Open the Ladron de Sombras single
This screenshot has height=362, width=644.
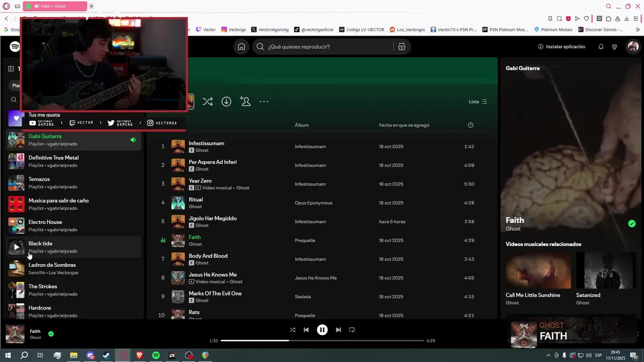pyautogui.click(x=74, y=268)
